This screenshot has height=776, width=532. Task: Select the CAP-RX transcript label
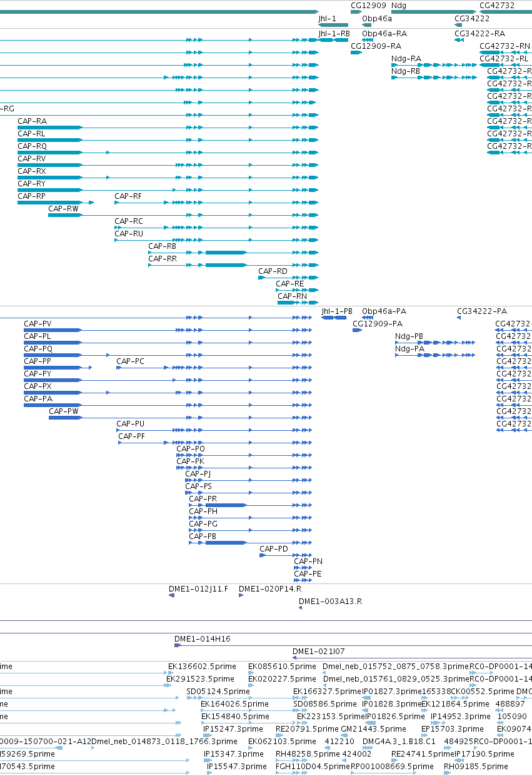pos(32,171)
